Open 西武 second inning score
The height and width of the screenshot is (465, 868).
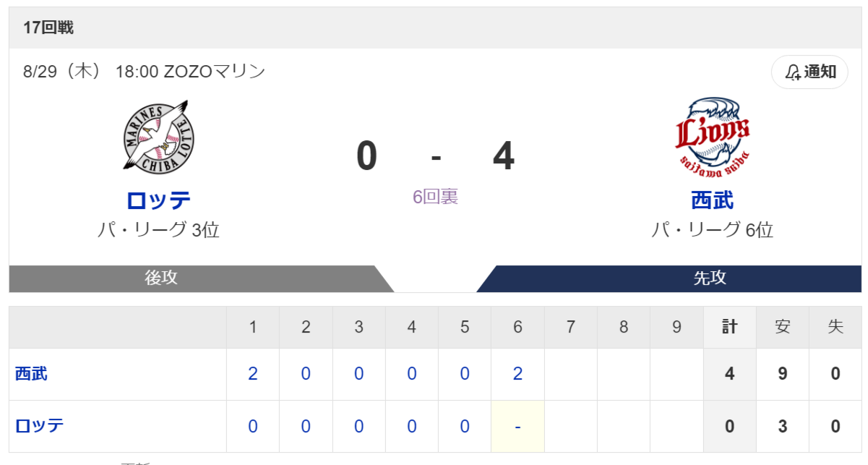(306, 374)
